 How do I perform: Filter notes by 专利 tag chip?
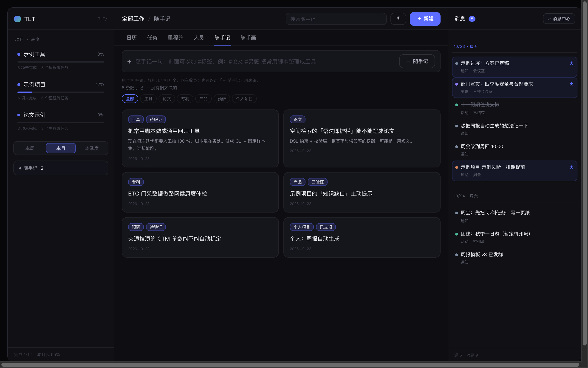[x=185, y=99]
